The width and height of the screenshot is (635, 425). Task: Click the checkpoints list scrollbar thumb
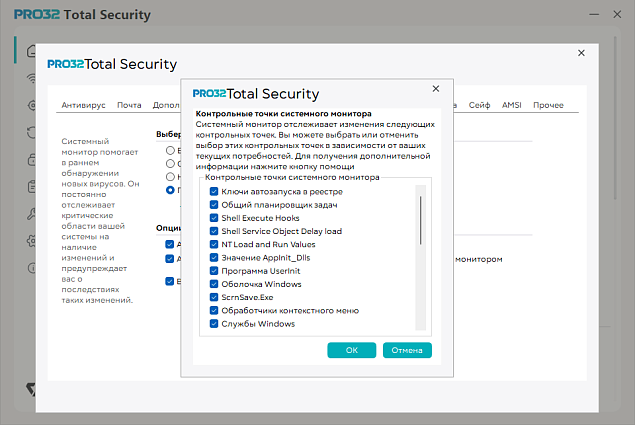coord(420,220)
